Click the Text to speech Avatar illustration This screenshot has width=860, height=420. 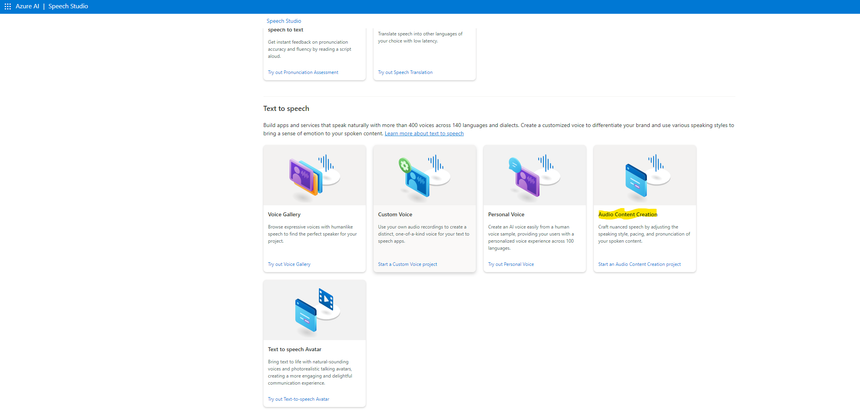[314, 310]
